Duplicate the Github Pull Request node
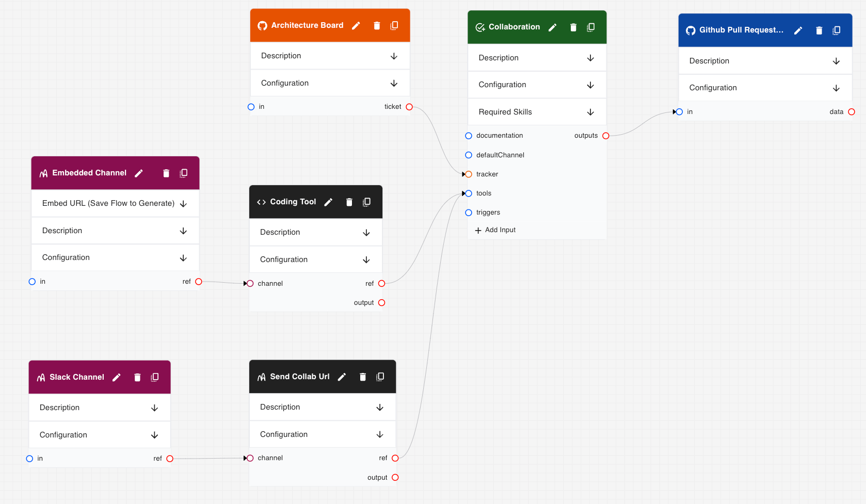This screenshot has width=866, height=504. click(836, 30)
